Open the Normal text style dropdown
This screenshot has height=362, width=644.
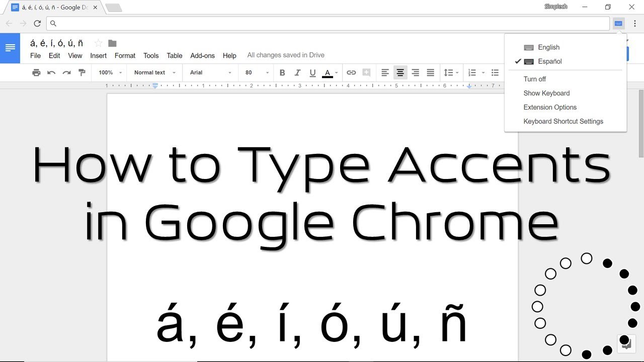(155, 72)
